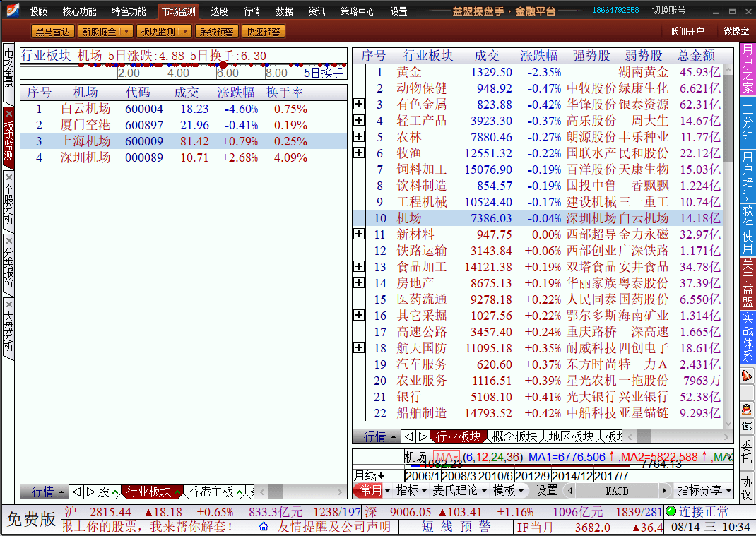Click the 低佣开户 link
The width and height of the screenshot is (756, 536).
(x=687, y=31)
